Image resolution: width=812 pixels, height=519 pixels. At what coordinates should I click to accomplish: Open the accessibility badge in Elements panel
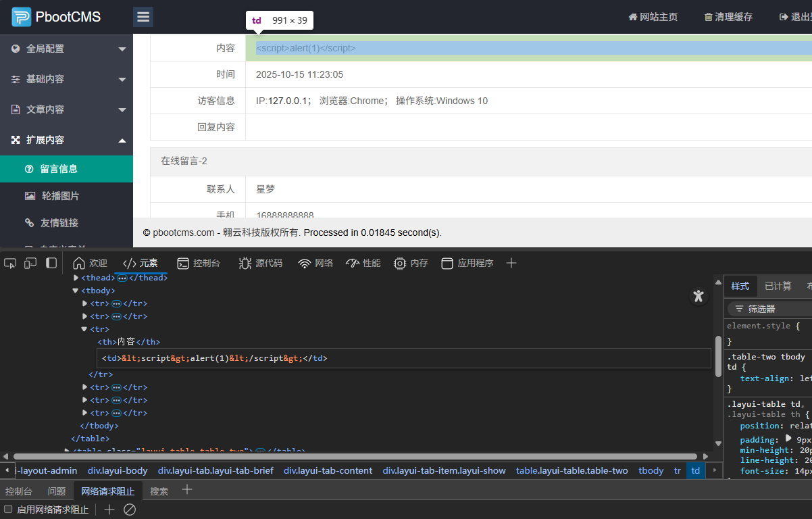point(699,296)
